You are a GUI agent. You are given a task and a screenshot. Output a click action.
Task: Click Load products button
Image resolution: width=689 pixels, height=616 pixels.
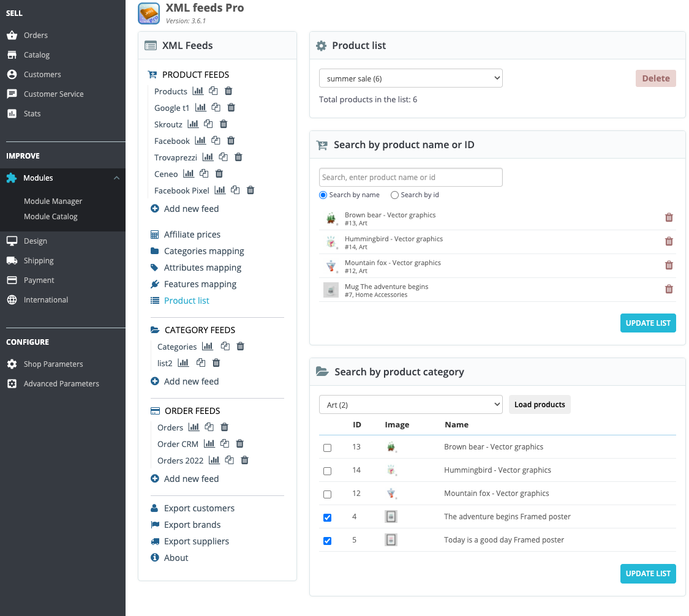[540, 405]
